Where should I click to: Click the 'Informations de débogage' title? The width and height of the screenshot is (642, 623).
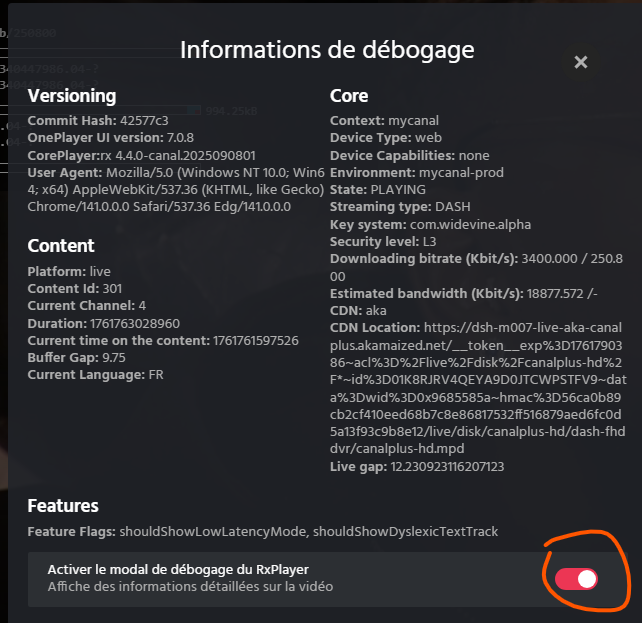click(327, 50)
